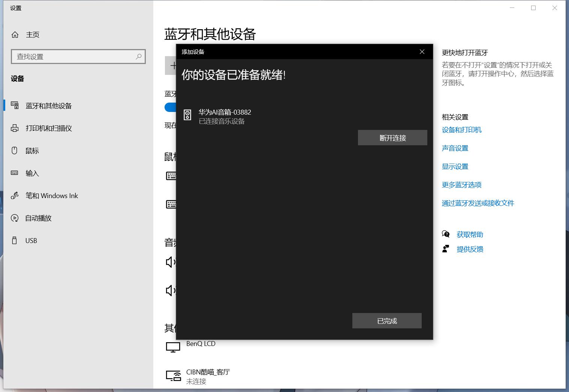This screenshot has width=569, height=392.
Task: Select the 自动播放 autoplay icon
Action: (15, 218)
